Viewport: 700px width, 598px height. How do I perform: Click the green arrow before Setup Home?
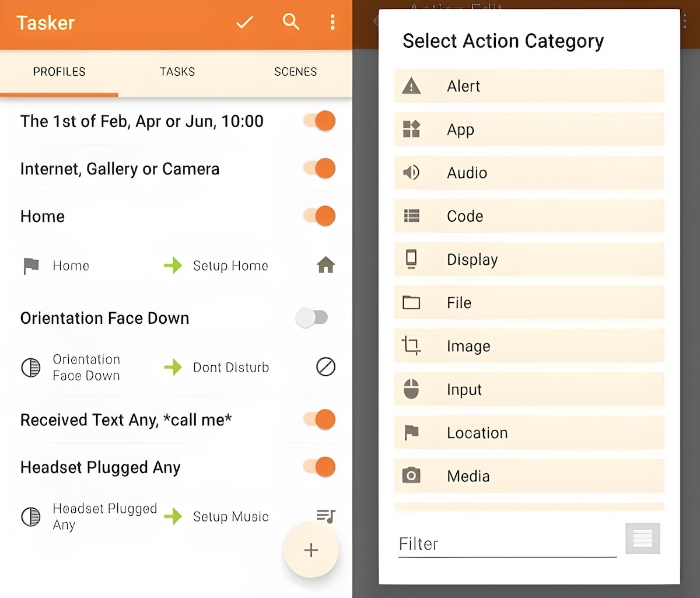173,266
